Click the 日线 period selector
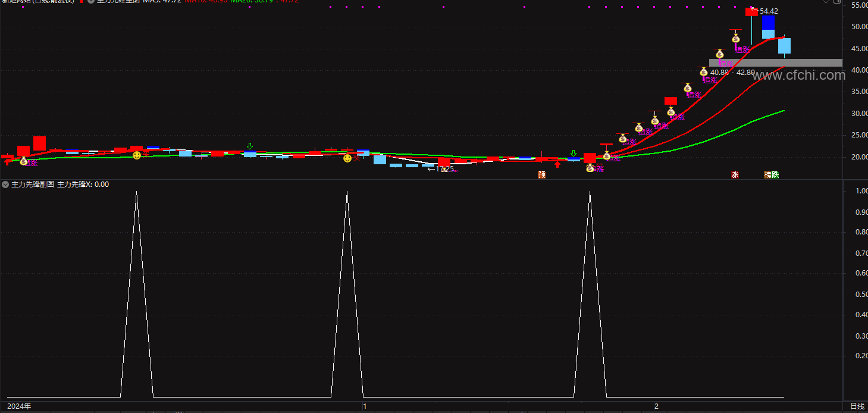The width and height of the screenshot is (868, 413). pyautogui.click(x=857, y=406)
